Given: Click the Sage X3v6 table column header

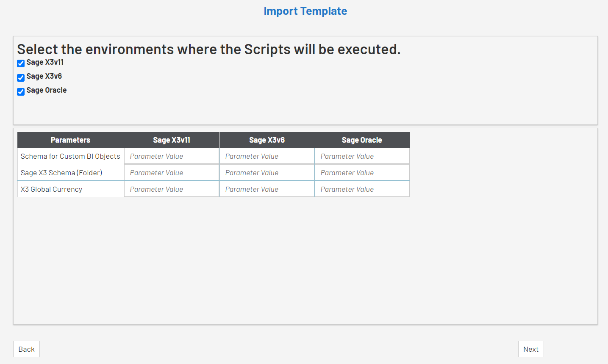Looking at the screenshot, I should click(x=267, y=140).
